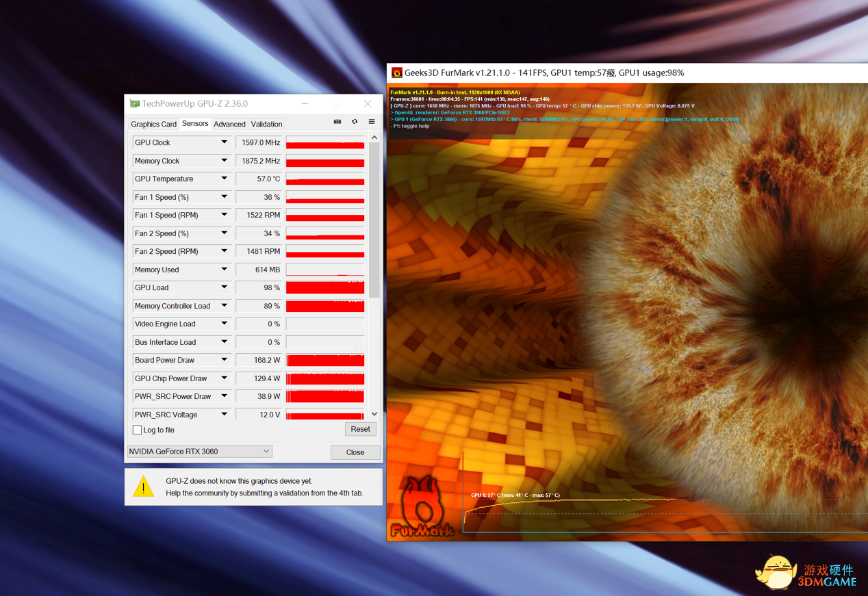The image size is (868, 596).
Task: Click the sensor list scroll up arrow
Action: pos(374,138)
